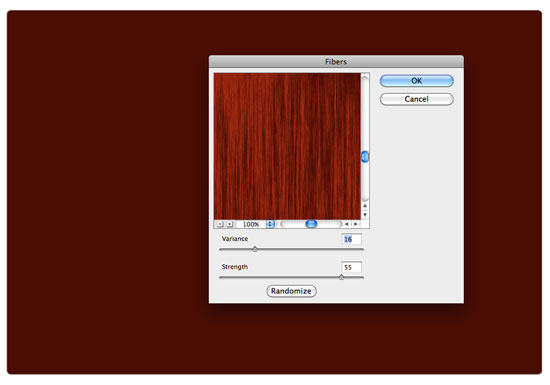
Task: Confirm Fibers filter with OK button
Action: [416, 81]
